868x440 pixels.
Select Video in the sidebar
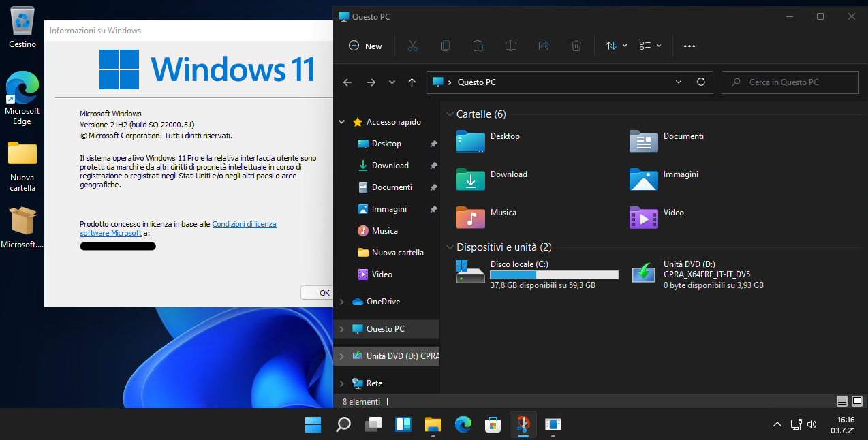click(382, 274)
